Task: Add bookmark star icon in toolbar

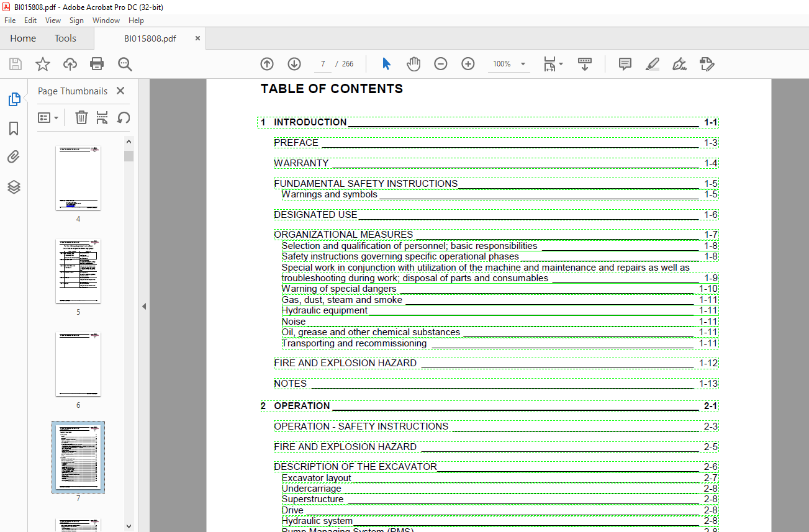Action: click(x=42, y=64)
